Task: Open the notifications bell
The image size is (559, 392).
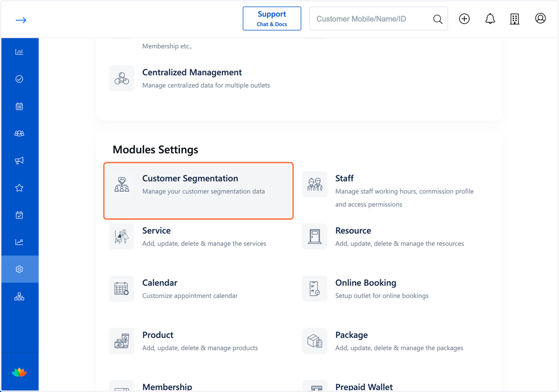Action: (490, 19)
